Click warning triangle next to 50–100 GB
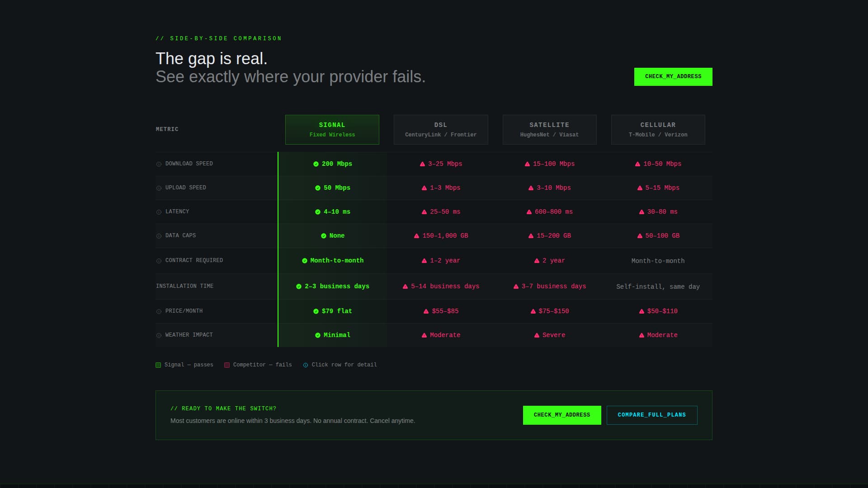The width and height of the screenshot is (868, 488). point(640,236)
